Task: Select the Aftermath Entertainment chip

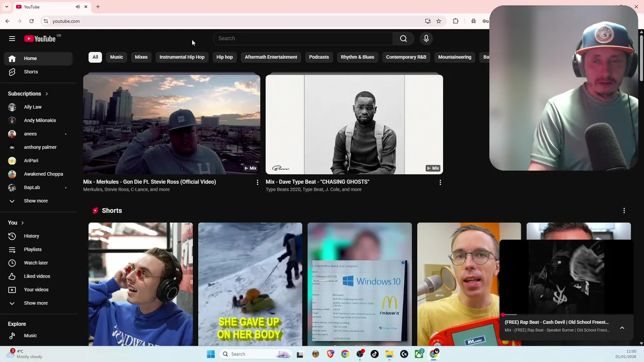Action: 271,57
